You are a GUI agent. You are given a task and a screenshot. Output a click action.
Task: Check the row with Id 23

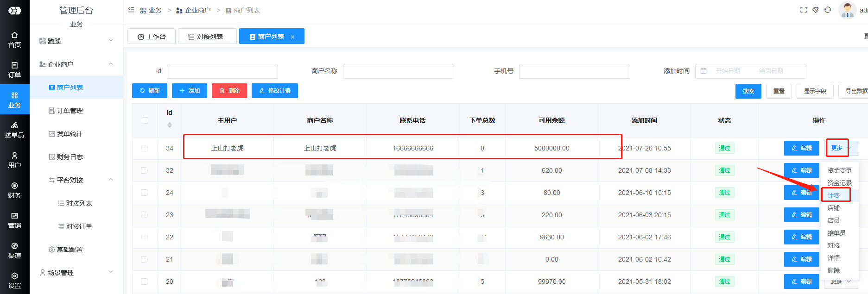tap(144, 215)
